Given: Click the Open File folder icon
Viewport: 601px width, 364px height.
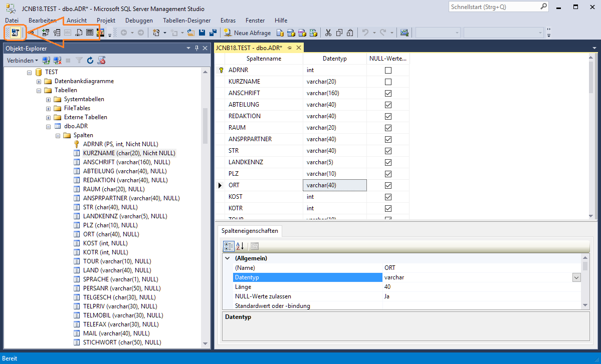Looking at the screenshot, I should (191, 33).
